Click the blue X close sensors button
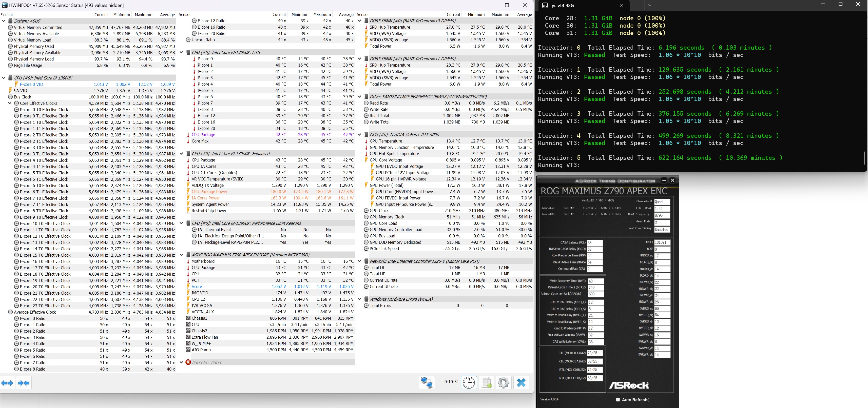868x408 pixels. point(521,383)
